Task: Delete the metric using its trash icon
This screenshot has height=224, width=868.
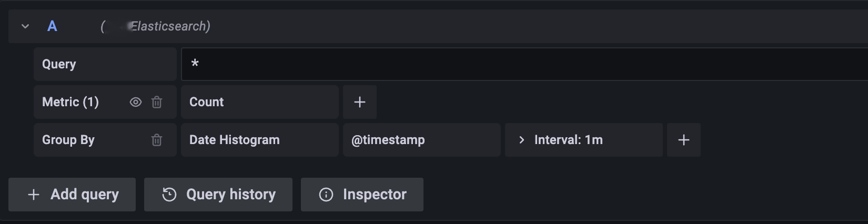Action: (157, 102)
